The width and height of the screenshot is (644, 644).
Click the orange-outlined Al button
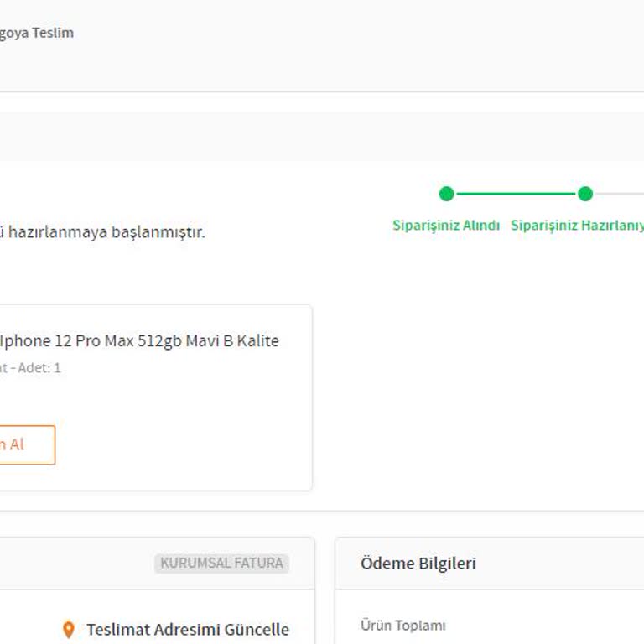pos(27,444)
